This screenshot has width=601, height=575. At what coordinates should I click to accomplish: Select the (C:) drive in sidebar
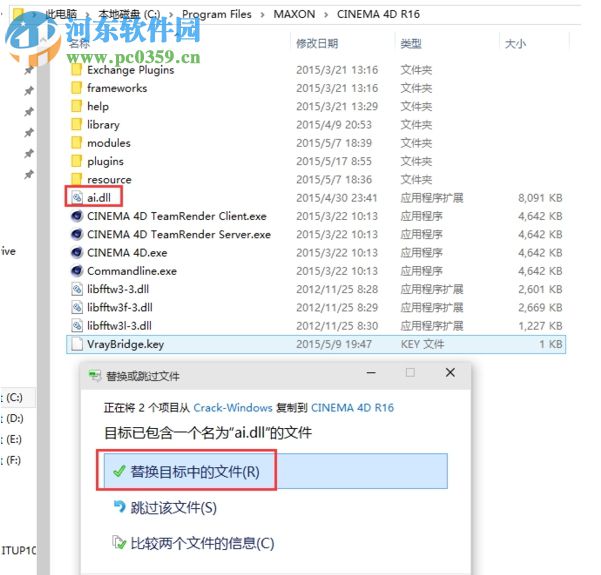click(13, 397)
